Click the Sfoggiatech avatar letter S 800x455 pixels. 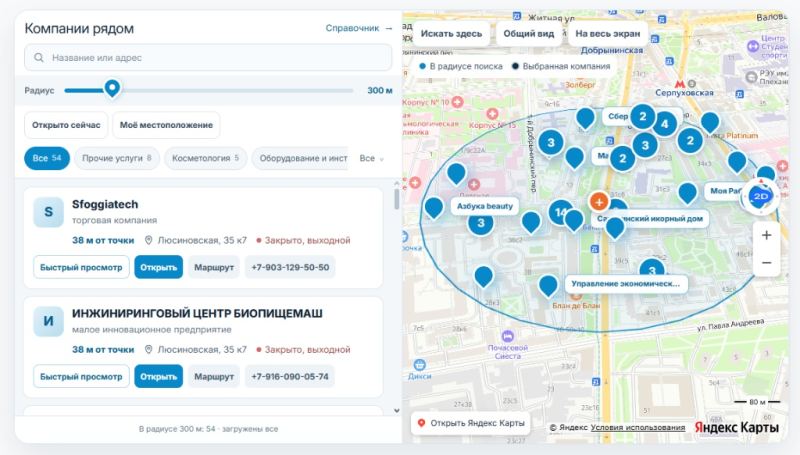(x=48, y=212)
